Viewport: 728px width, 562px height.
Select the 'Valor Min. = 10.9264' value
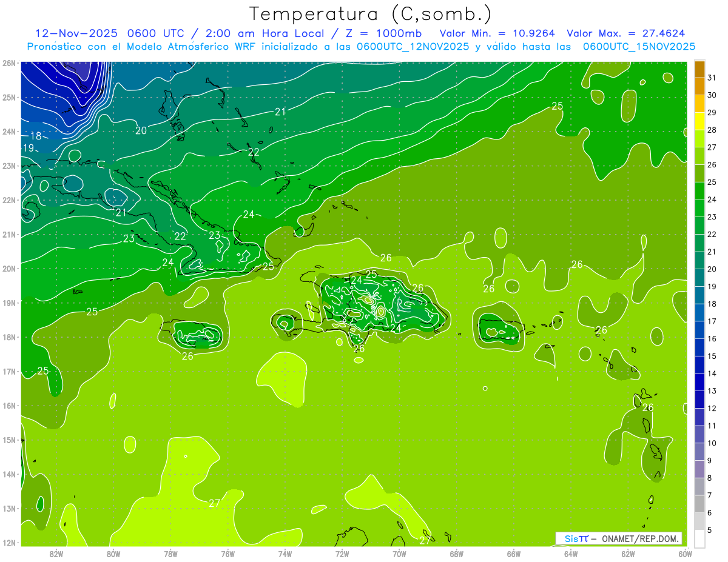pos(497,33)
